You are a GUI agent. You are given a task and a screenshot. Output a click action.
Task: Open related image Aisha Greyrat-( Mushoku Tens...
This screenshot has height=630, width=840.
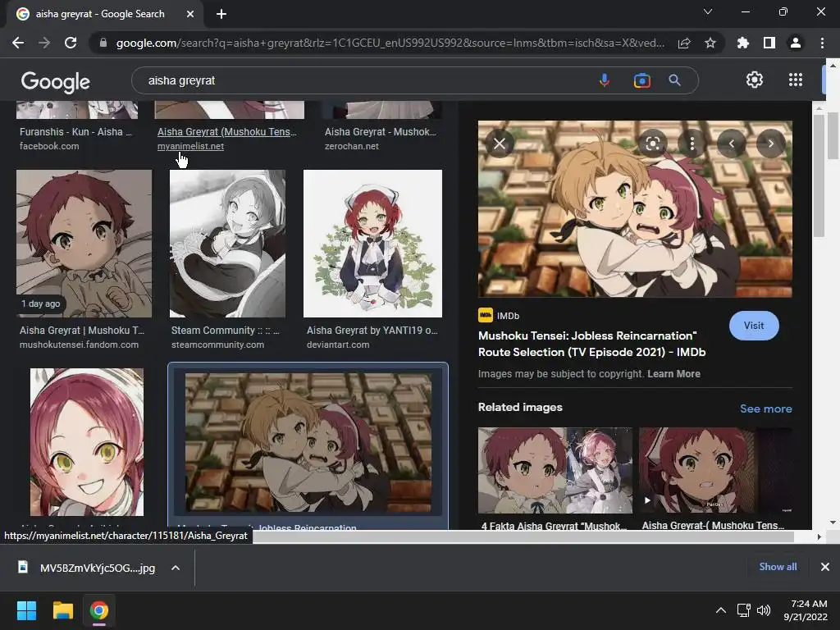[x=715, y=470]
